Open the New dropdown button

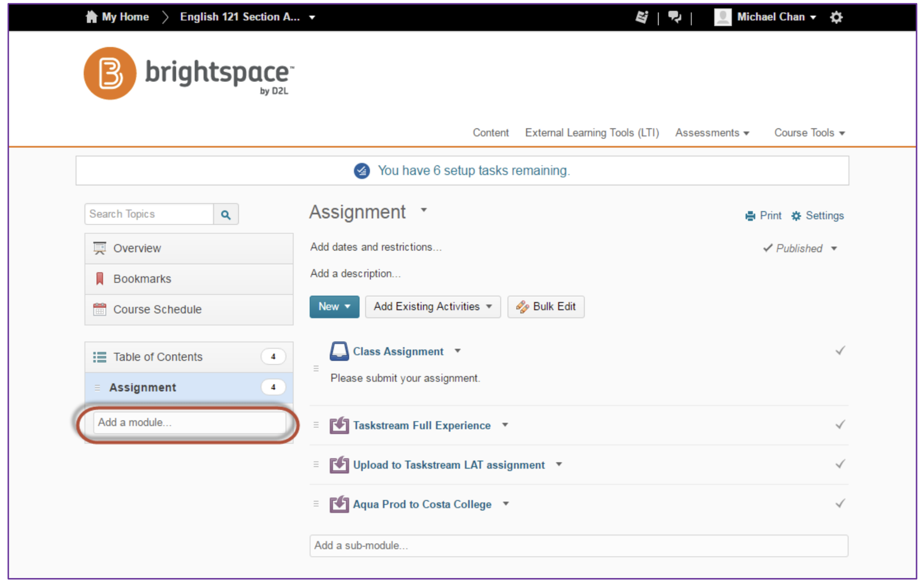335,307
